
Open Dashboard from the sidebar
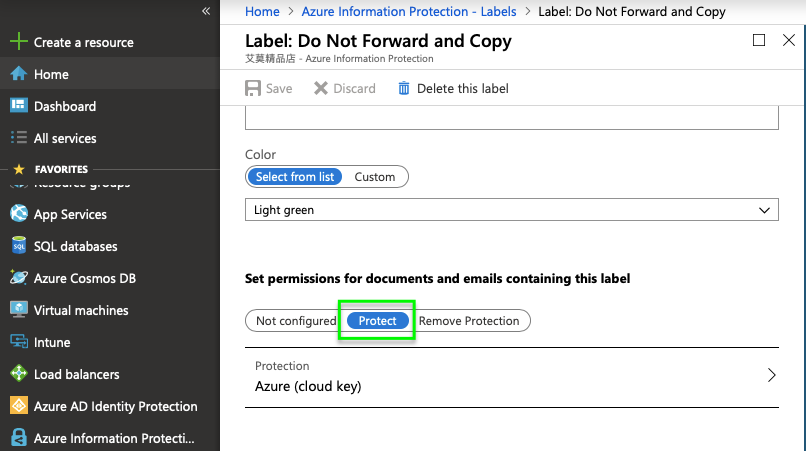pyautogui.click(x=65, y=106)
